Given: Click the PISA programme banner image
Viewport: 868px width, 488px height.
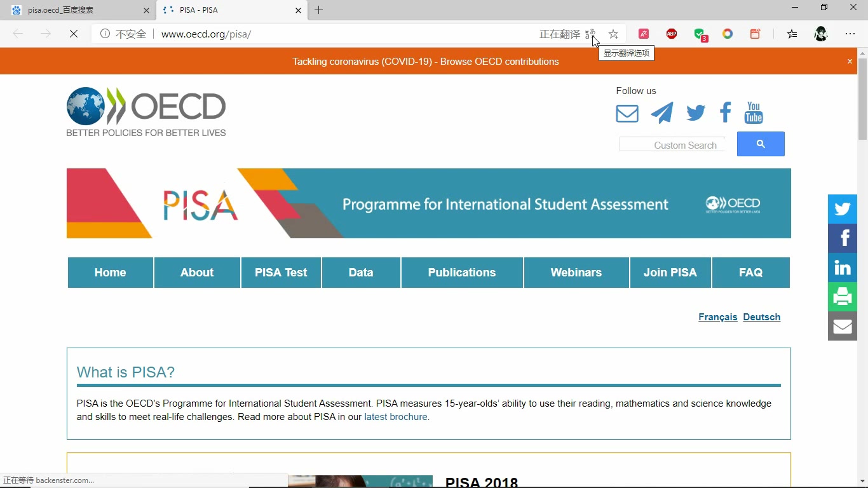Looking at the screenshot, I should pos(429,203).
